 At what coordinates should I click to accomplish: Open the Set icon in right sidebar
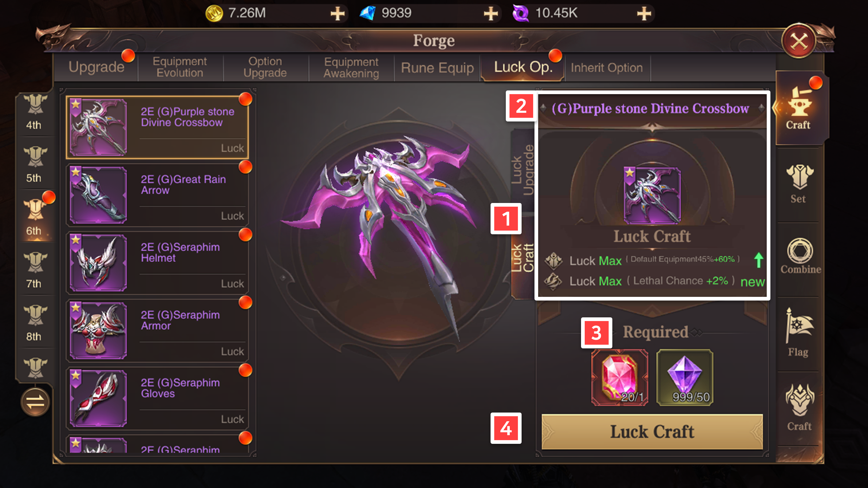pos(799,184)
